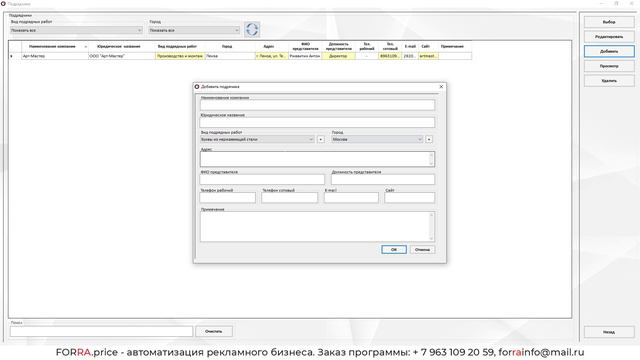Focus the Должность представителя field
Viewport: 640px width, 360px height.
tap(383, 180)
